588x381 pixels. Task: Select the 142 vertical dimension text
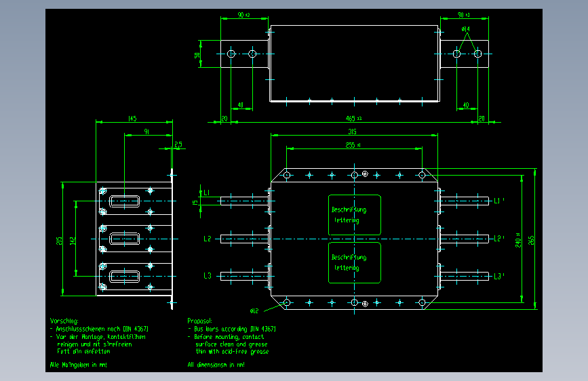(73, 241)
